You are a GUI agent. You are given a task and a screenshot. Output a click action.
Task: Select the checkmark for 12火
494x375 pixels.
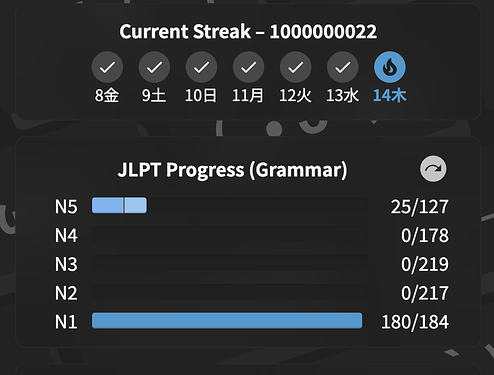296,67
